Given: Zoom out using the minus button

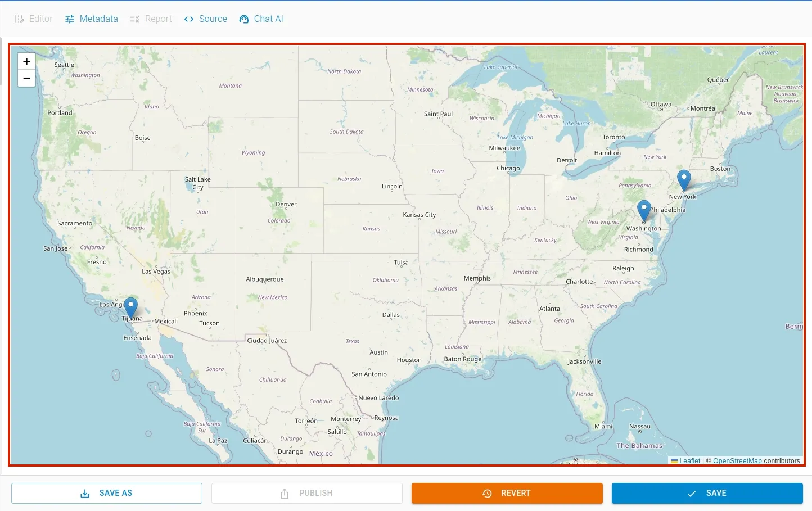Looking at the screenshot, I should [x=26, y=78].
